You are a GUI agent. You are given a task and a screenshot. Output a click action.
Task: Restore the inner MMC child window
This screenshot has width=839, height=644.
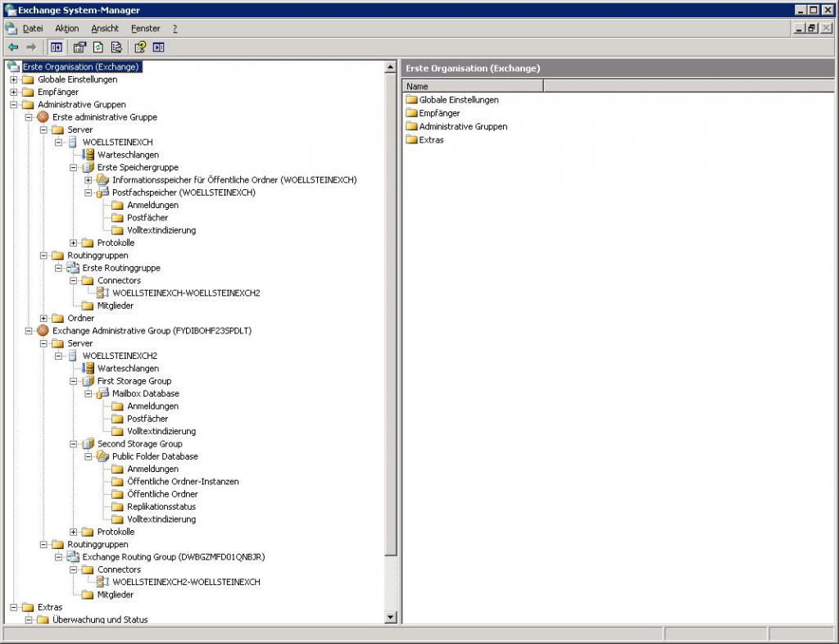(812, 29)
